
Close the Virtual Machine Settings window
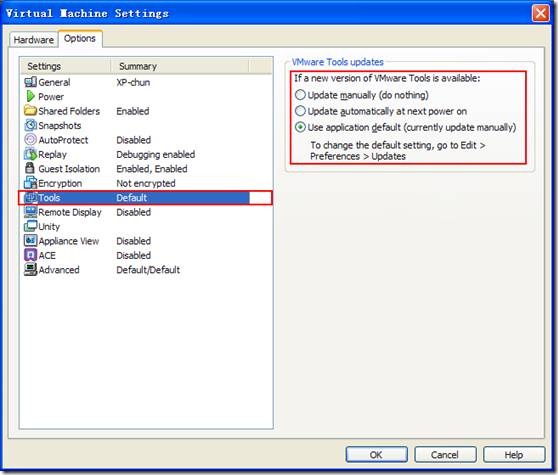click(x=541, y=14)
